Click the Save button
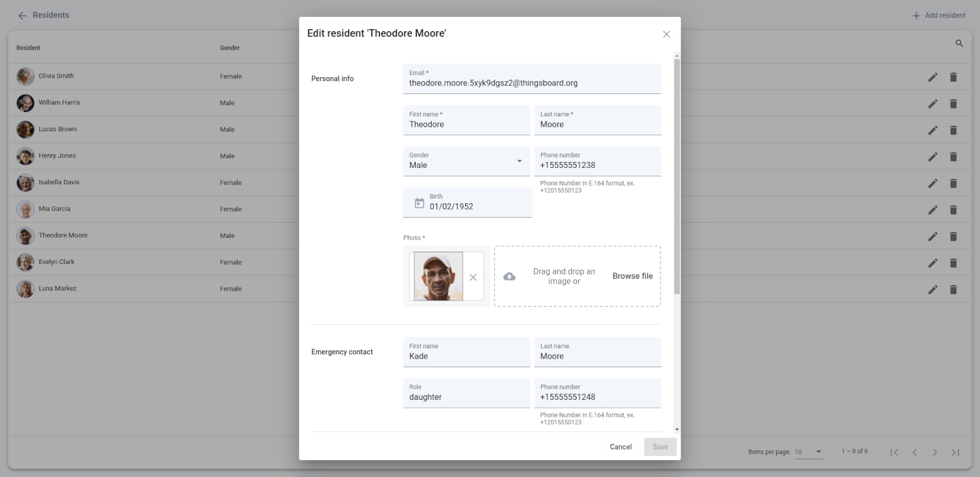This screenshot has width=980, height=477. coord(661,447)
